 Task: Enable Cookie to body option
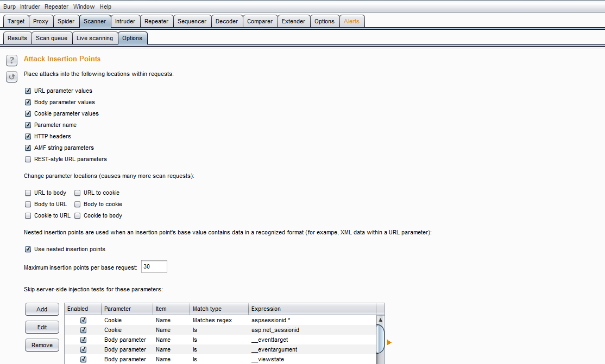[x=77, y=215]
